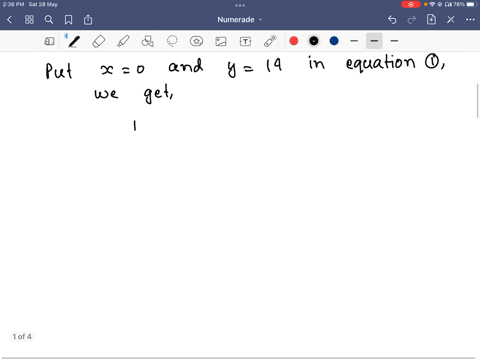Viewport: 480px width, 360px height.
Task: Open the page thumbnails grid view
Action: [x=29, y=20]
